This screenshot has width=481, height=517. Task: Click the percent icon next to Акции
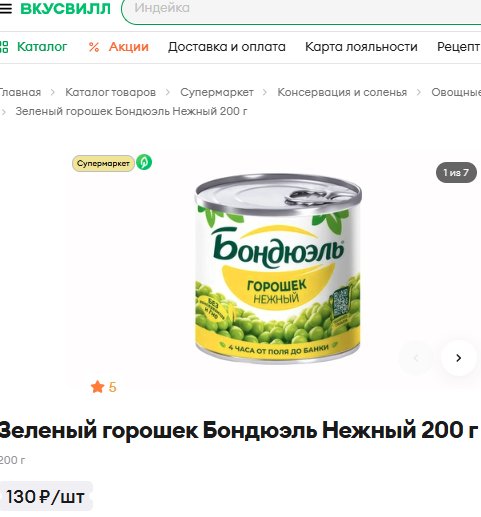[94, 47]
